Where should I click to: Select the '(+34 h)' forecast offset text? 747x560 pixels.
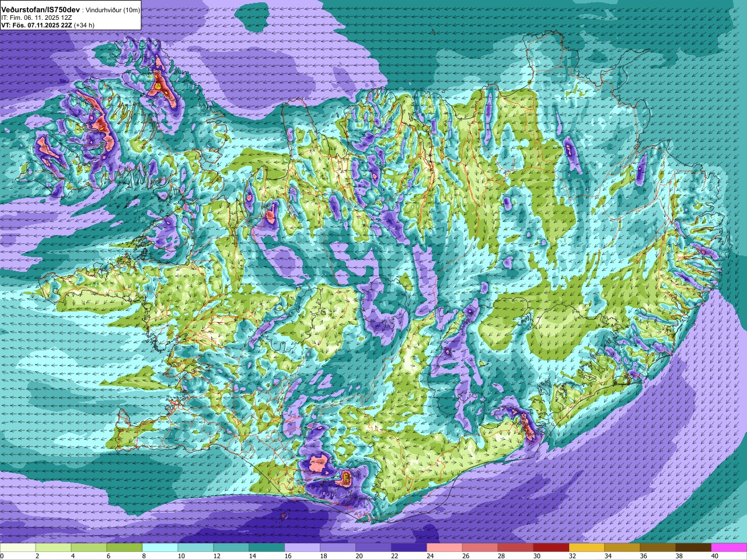[x=84, y=25]
